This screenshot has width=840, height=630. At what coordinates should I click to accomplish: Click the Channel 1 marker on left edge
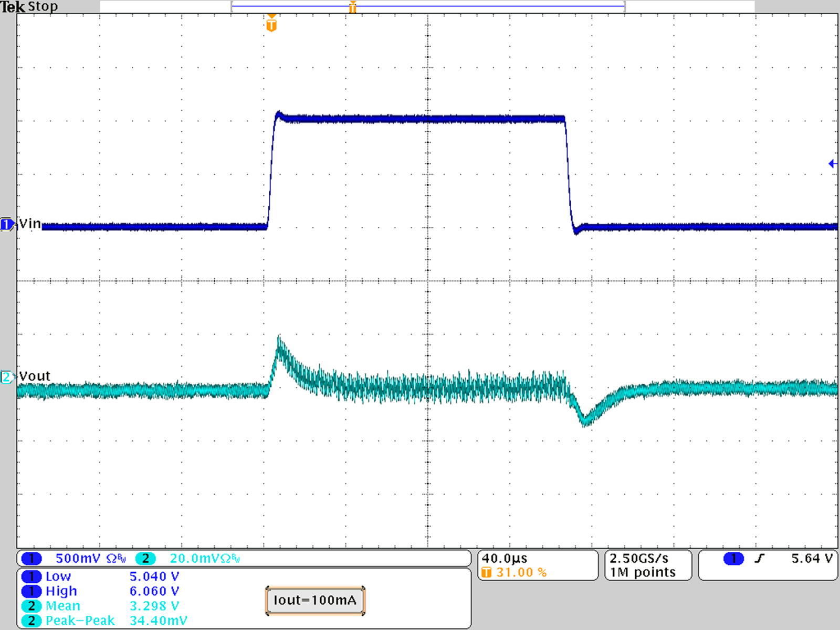point(6,224)
